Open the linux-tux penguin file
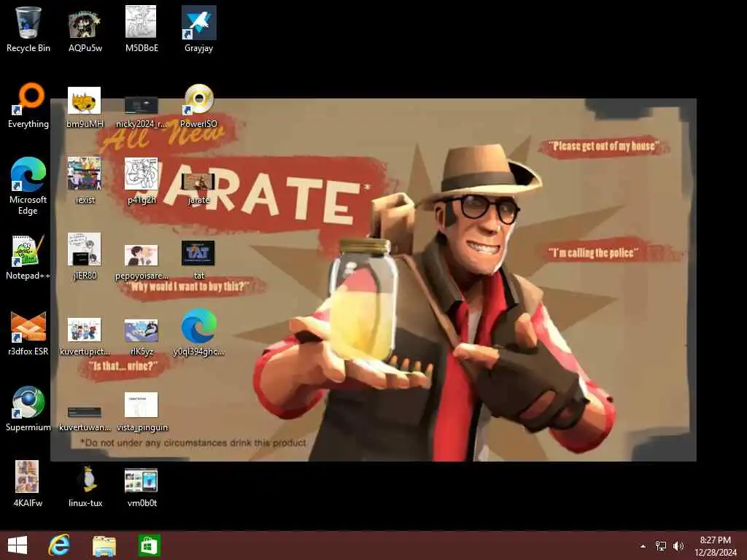 (x=85, y=485)
